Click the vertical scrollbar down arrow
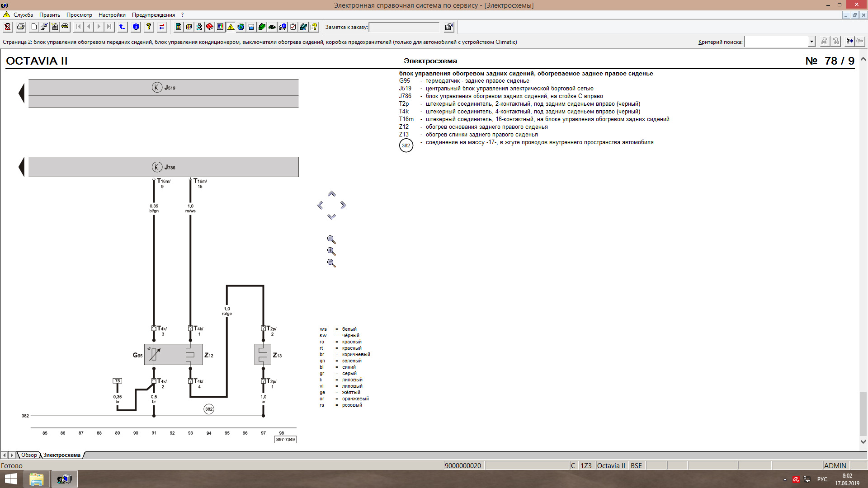 point(863,441)
